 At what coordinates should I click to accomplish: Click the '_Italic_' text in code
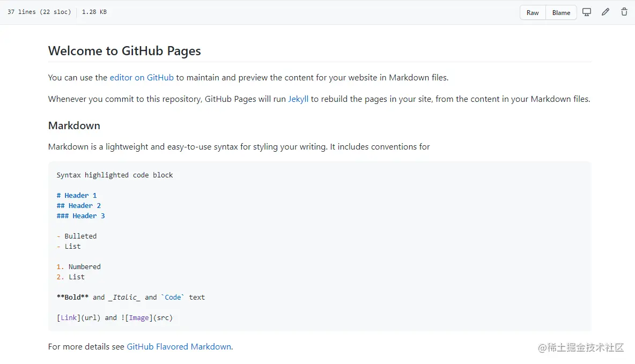pyautogui.click(x=124, y=297)
